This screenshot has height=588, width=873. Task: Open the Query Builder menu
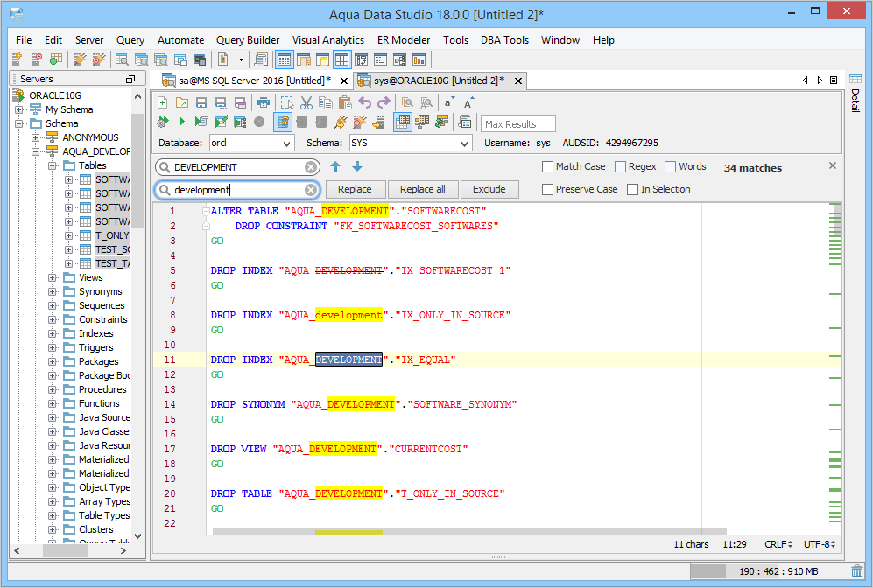click(248, 40)
